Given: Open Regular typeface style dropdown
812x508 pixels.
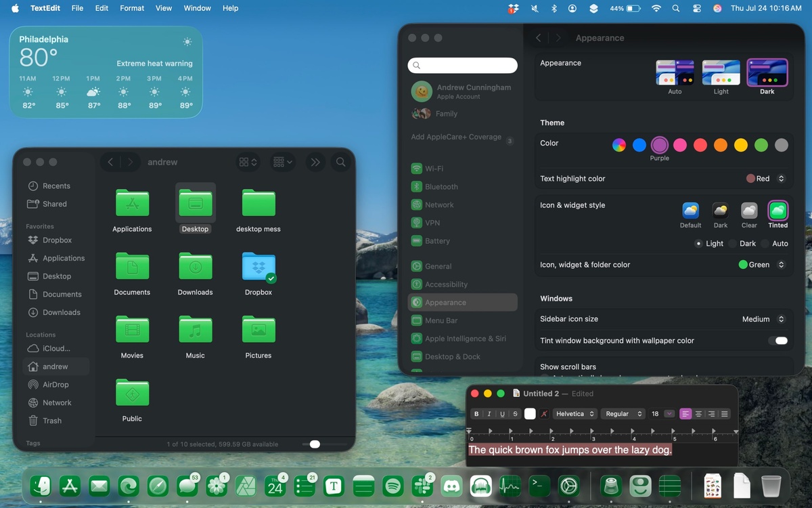Looking at the screenshot, I should point(623,414).
